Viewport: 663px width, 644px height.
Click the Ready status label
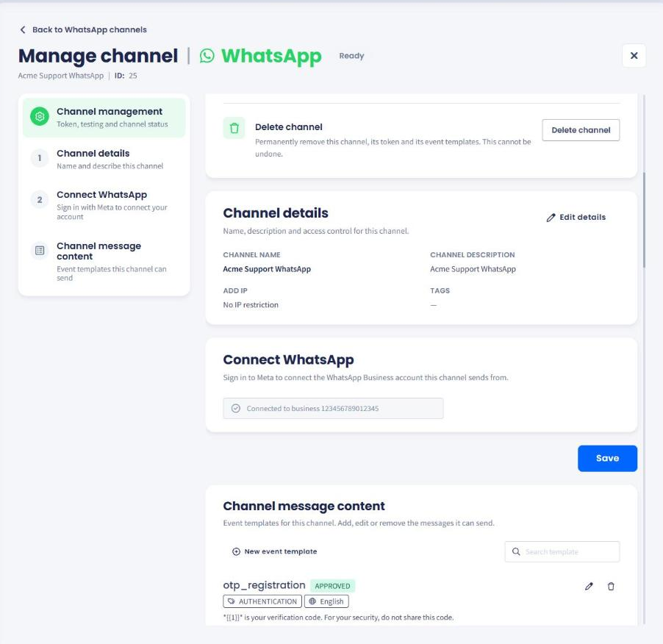point(351,56)
